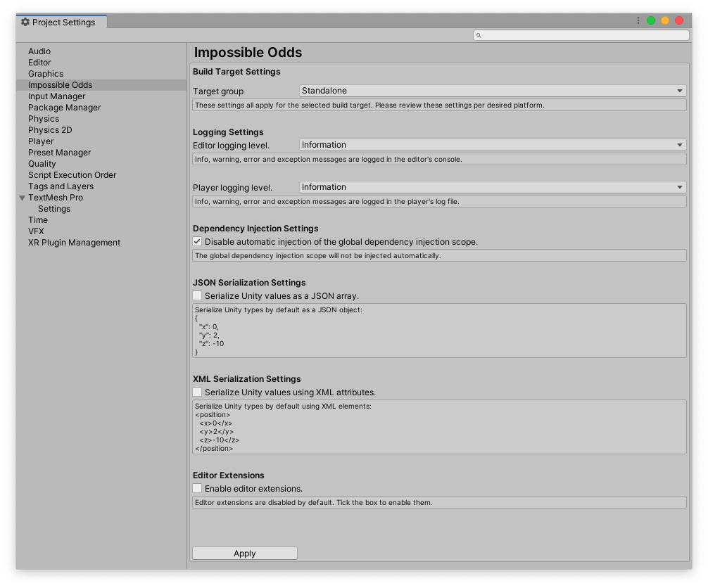Click the Logging Settings heading
Screen dimensions: 708x588
point(228,132)
